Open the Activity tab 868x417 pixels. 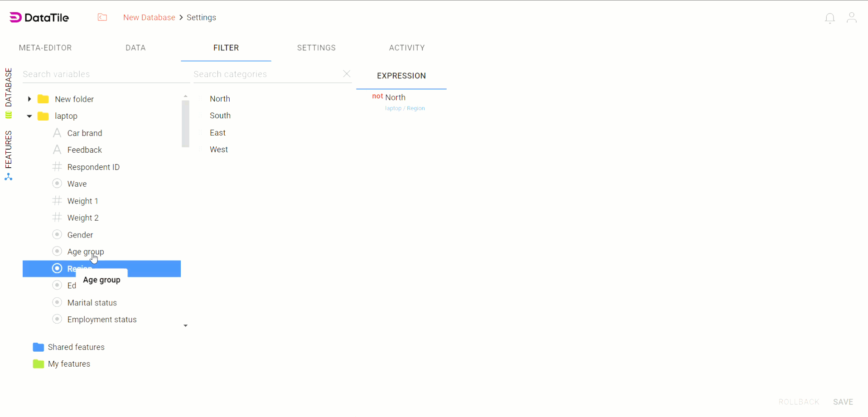[x=406, y=48]
